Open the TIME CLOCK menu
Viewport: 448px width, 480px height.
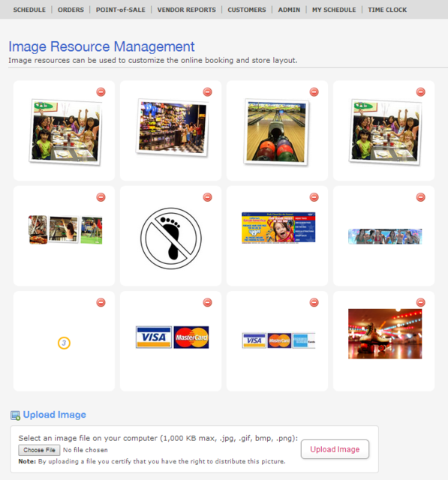click(387, 10)
